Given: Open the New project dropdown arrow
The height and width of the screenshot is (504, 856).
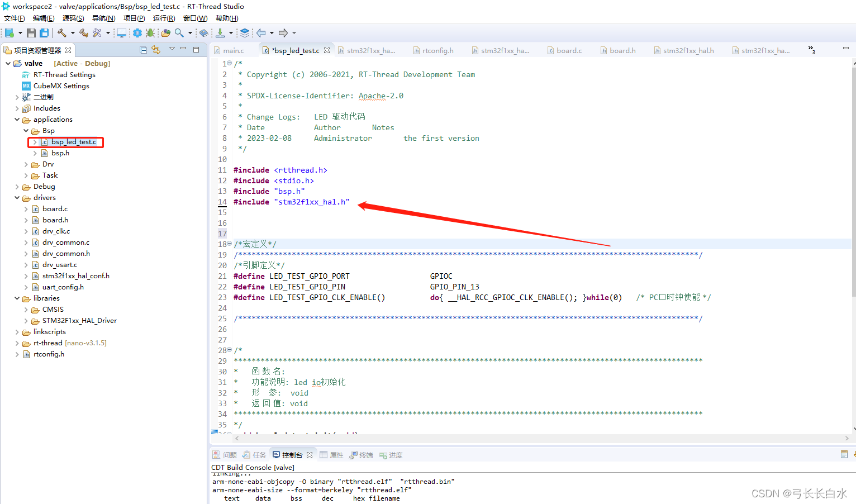Looking at the screenshot, I should 21,33.
